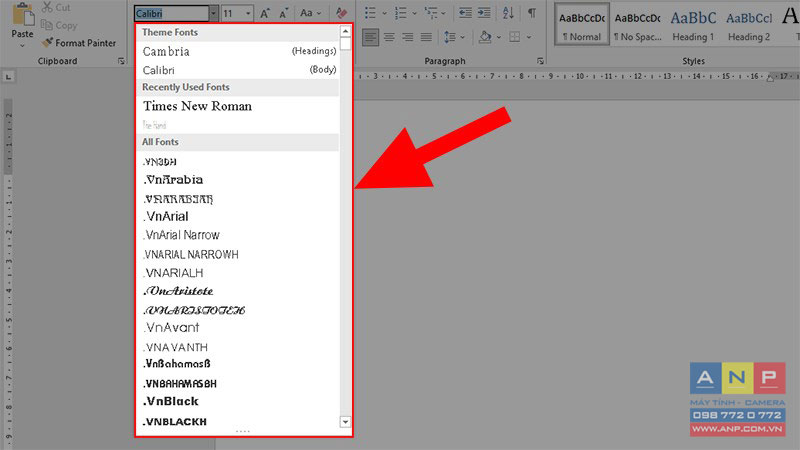Image resolution: width=800 pixels, height=450 pixels.
Task: Select Calibri body theme font
Action: 238,70
